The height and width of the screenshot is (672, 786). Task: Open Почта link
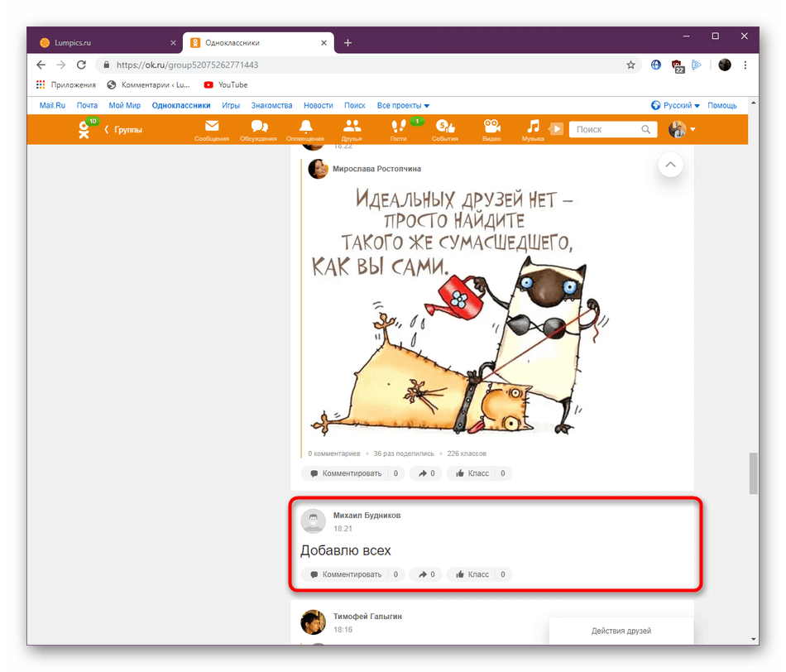(x=87, y=105)
